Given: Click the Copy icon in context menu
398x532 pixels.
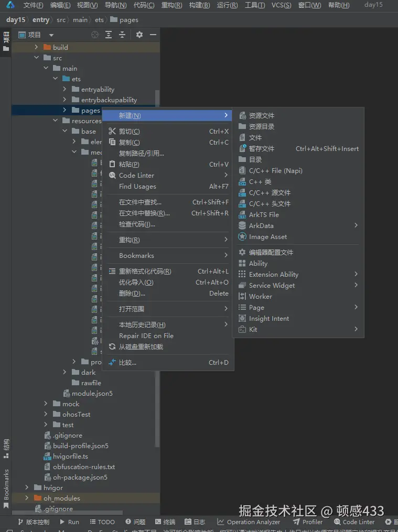Looking at the screenshot, I should [x=112, y=142].
